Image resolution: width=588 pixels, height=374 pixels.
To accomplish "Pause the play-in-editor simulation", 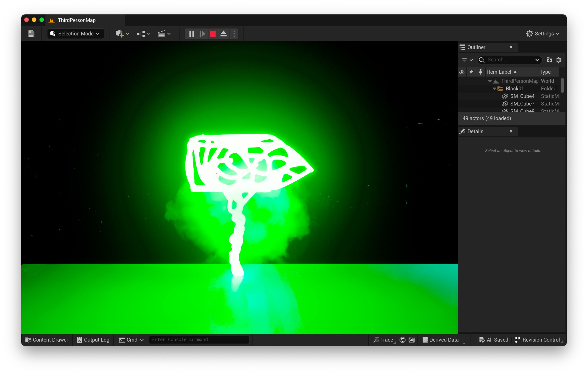I will click(x=192, y=34).
